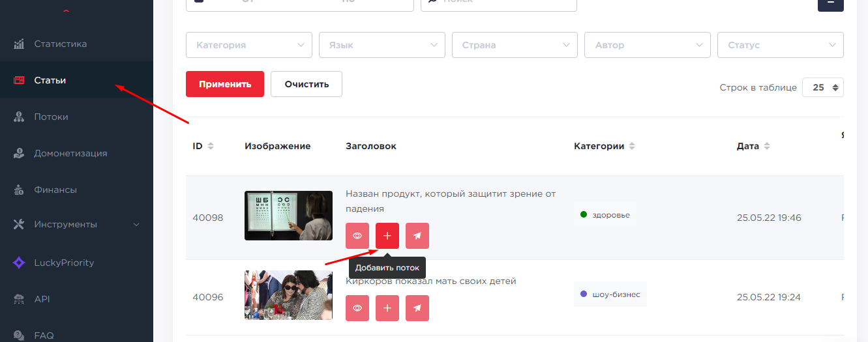
Task: Preview article 40096 with the eye button
Action: click(357, 308)
